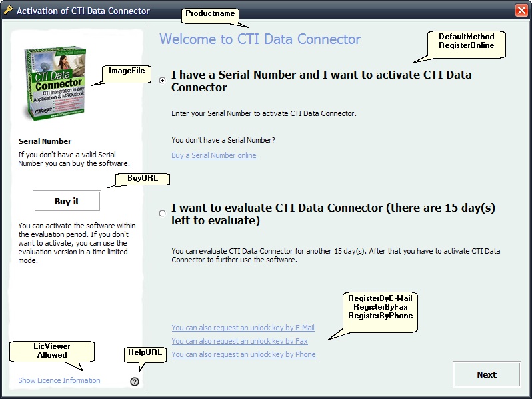Select the 'I have a Serial Number' radio button
Screen dimensions: 532x399
(163, 81)
